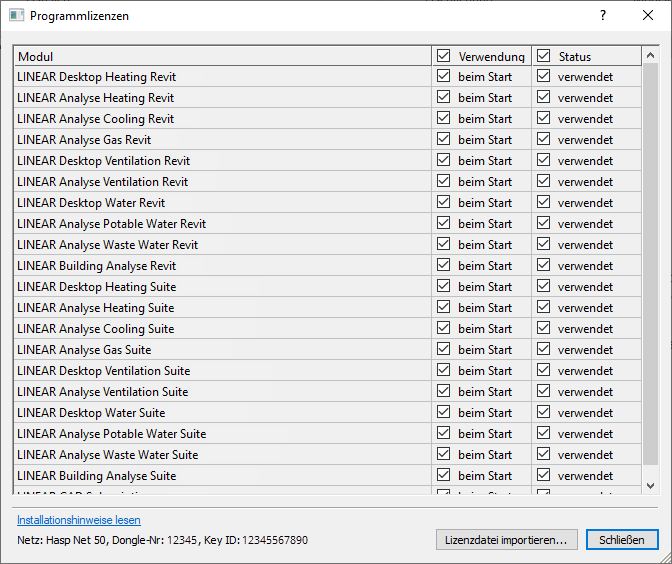Select the LINEAR Analyse Cooling Suite row

pyautogui.click(x=328, y=329)
